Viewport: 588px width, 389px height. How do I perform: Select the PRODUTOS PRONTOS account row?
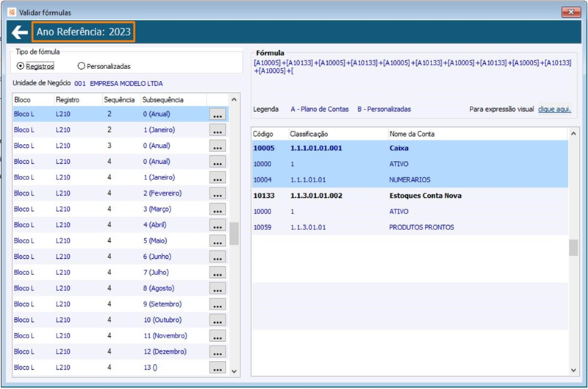pos(410,227)
